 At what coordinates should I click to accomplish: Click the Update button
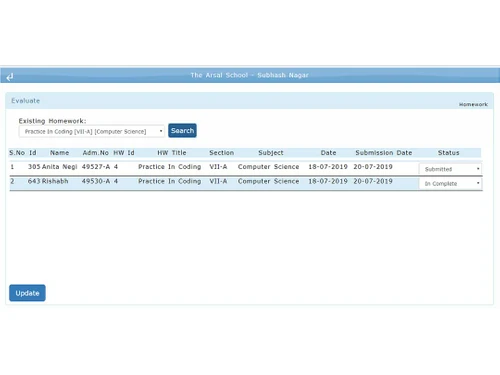coord(27,293)
